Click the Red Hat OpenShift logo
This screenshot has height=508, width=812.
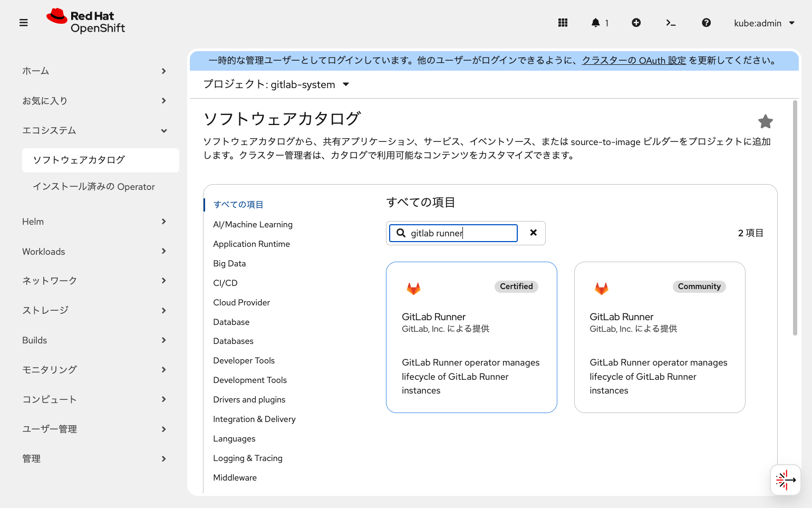[86, 21]
